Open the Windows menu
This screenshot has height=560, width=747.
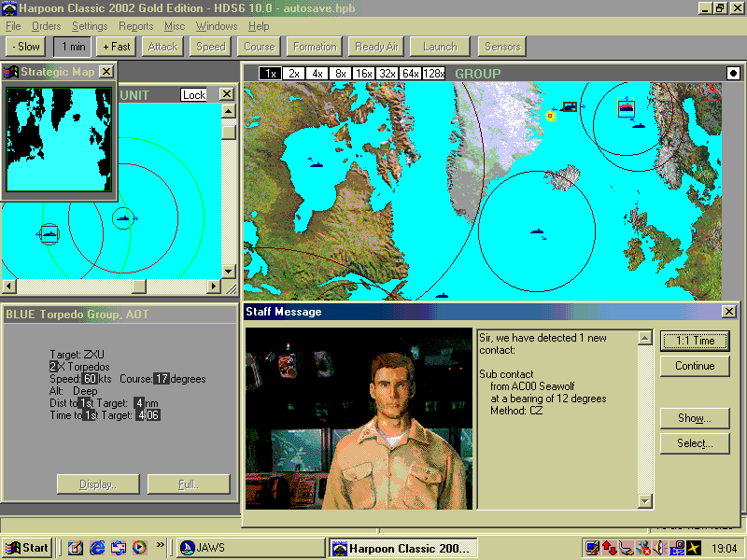point(217,26)
